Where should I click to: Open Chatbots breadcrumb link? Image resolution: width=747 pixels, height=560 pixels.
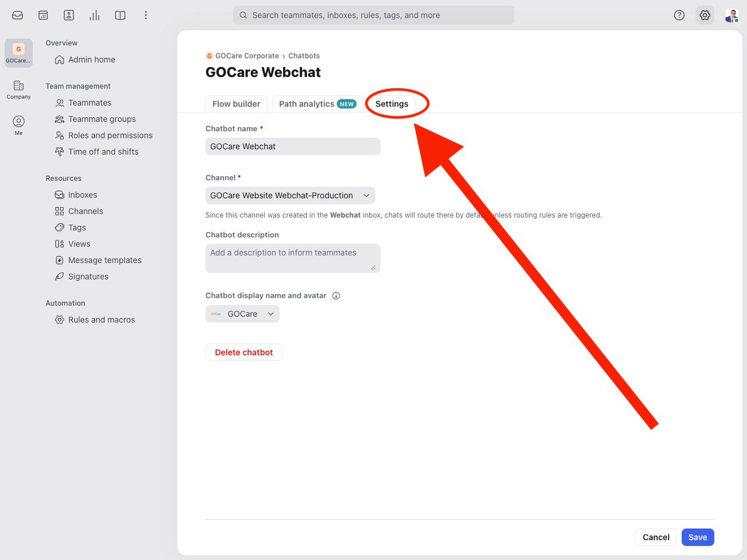coord(304,56)
